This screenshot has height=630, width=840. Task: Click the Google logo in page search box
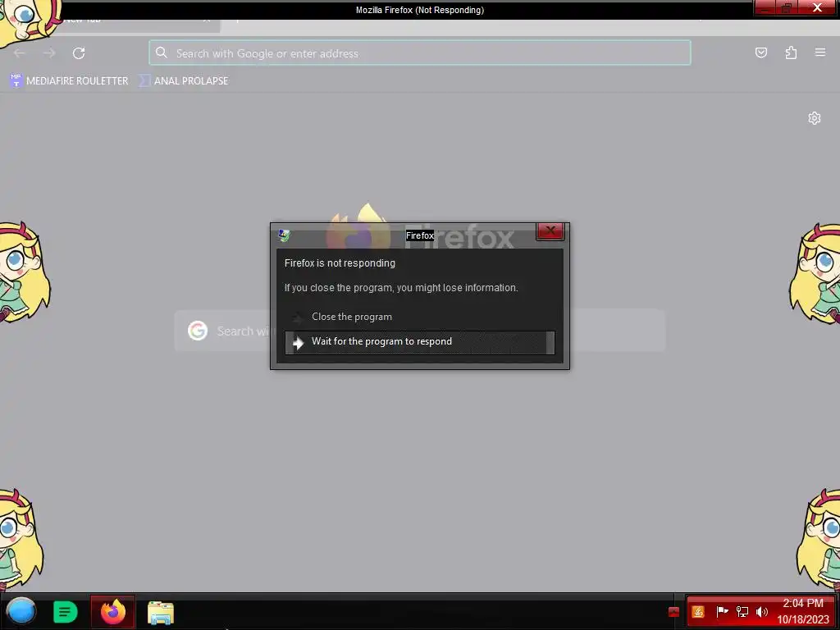click(198, 331)
